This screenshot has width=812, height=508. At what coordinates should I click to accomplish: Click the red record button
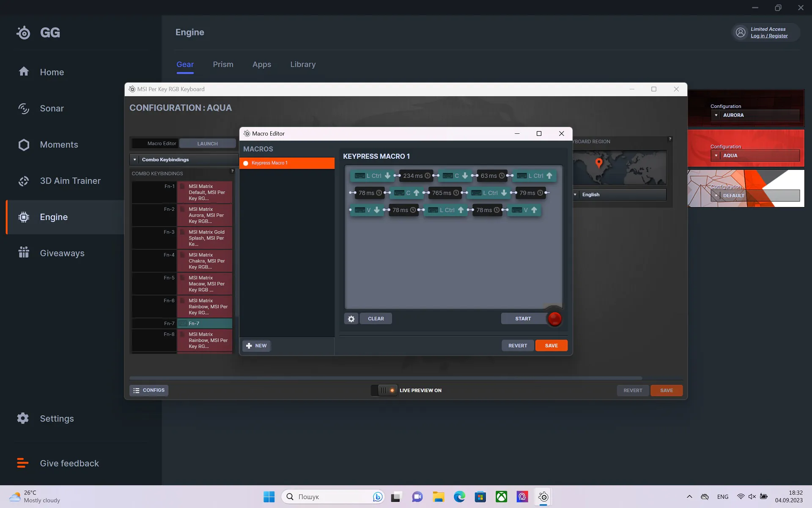click(554, 319)
